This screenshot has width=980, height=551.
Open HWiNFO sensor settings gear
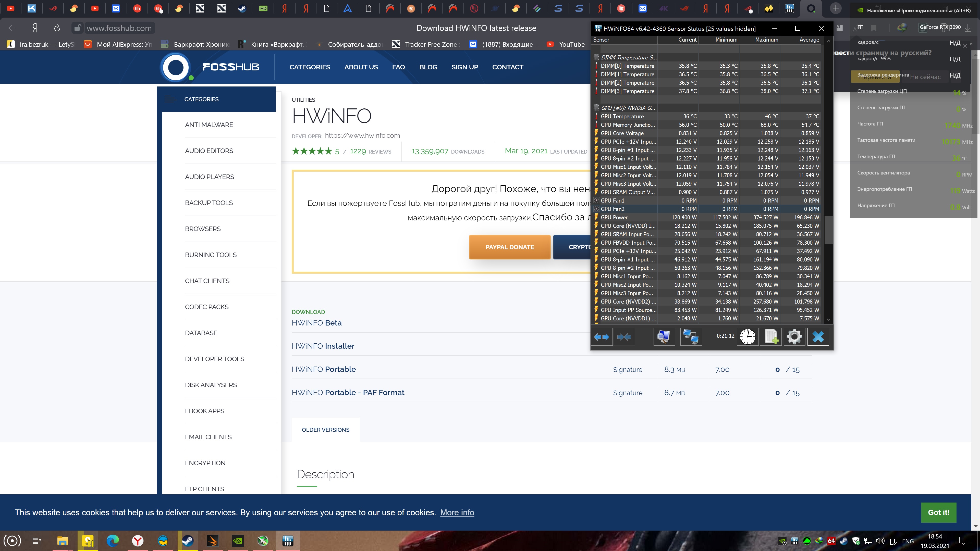[x=794, y=336]
